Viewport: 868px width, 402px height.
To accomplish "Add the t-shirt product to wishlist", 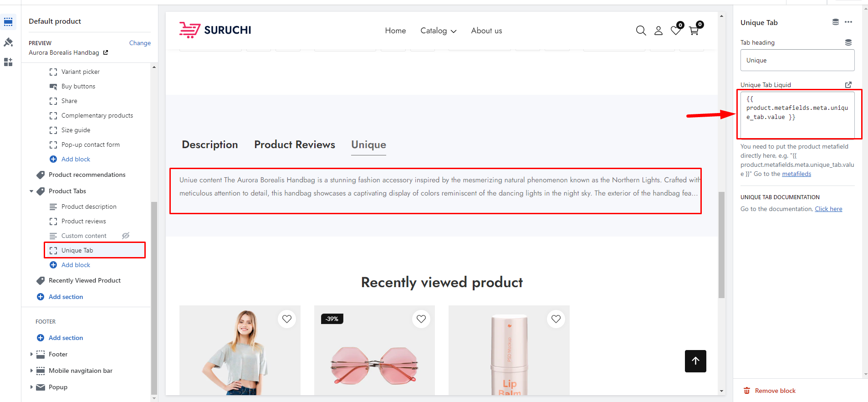I will pos(287,319).
